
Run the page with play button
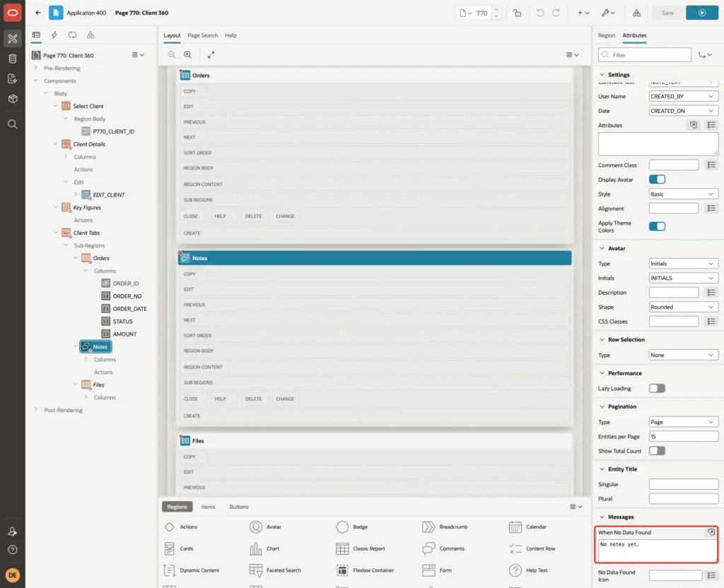coord(702,13)
